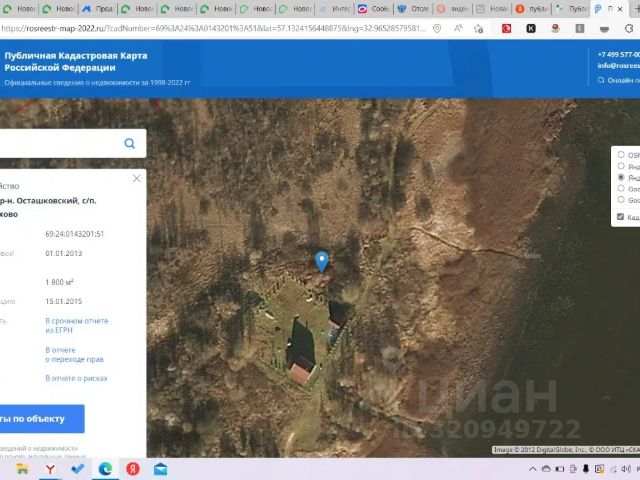Click the +7 499 phone number in header
The width and height of the screenshot is (640, 480).
point(618,54)
